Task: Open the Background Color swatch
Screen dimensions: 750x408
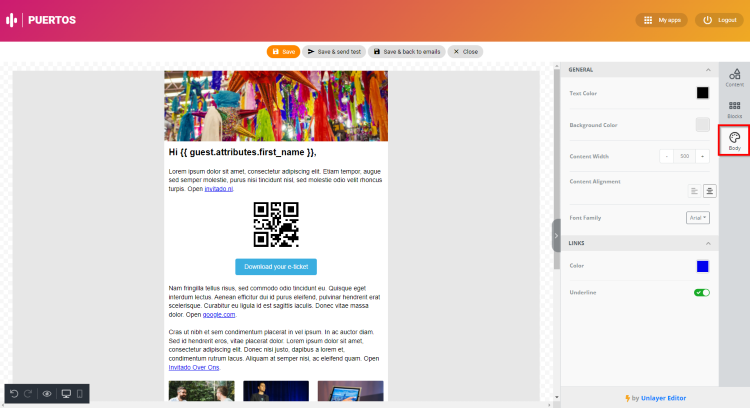Action: tap(702, 125)
